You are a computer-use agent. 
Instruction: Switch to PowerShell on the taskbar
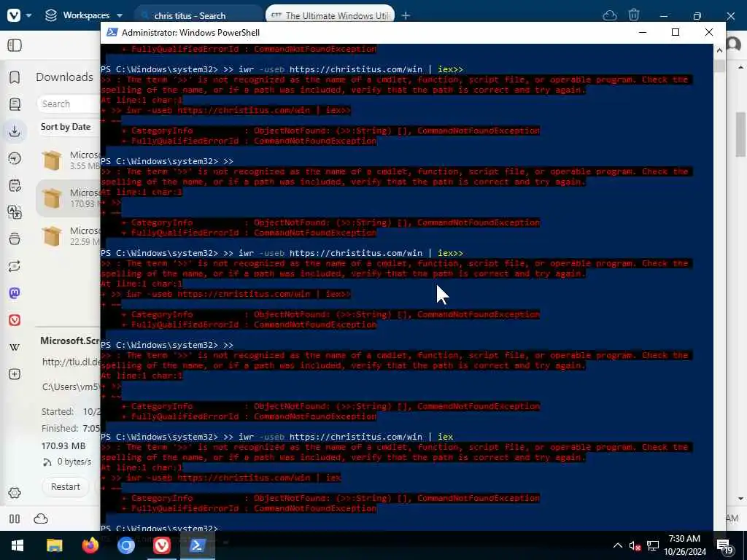pyautogui.click(x=198, y=545)
